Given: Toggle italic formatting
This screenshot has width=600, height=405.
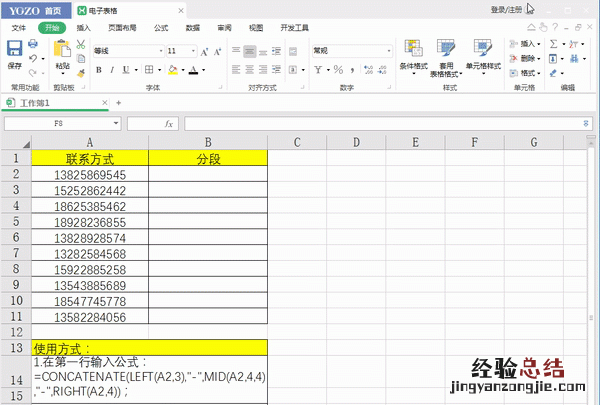Looking at the screenshot, I should [x=114, y=70].
